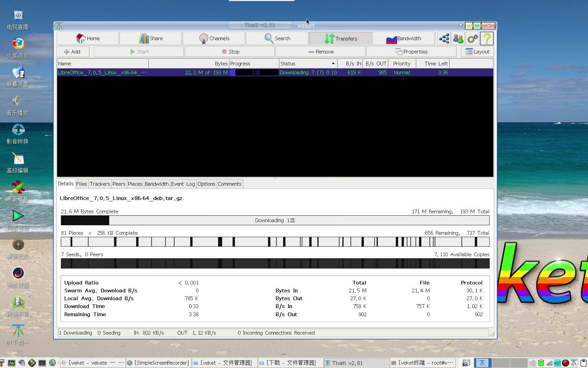Remove the selected transfer
Viewport: 588px width, 368px height.
(321, 52)
